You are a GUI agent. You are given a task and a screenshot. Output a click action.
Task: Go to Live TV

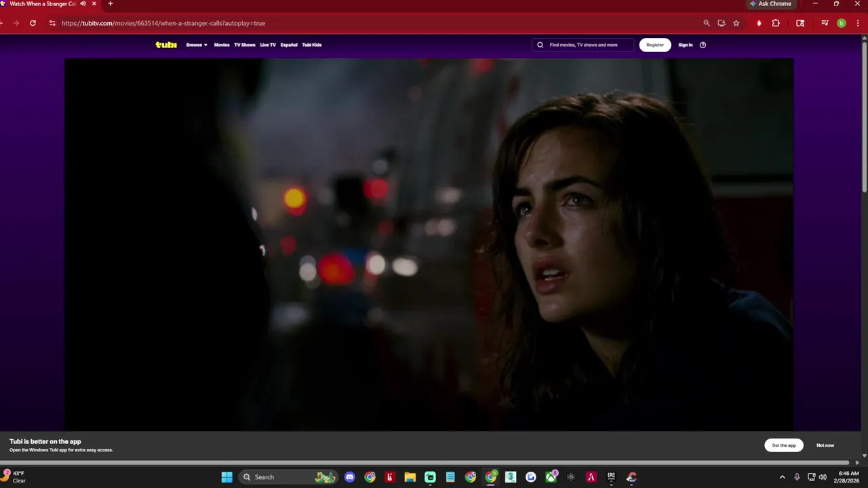(x=268, y=45)
